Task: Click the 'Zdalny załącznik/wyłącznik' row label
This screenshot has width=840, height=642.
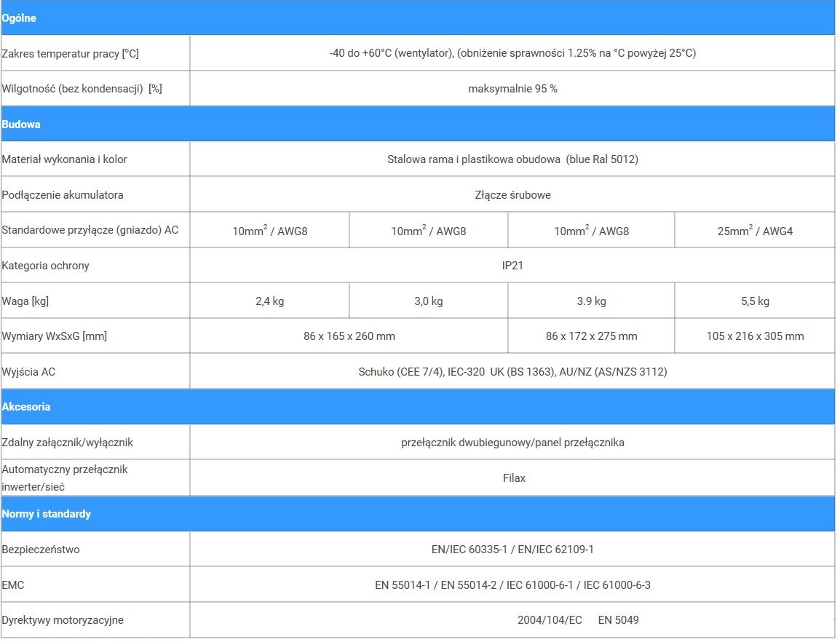Action: tap(68, 443)
